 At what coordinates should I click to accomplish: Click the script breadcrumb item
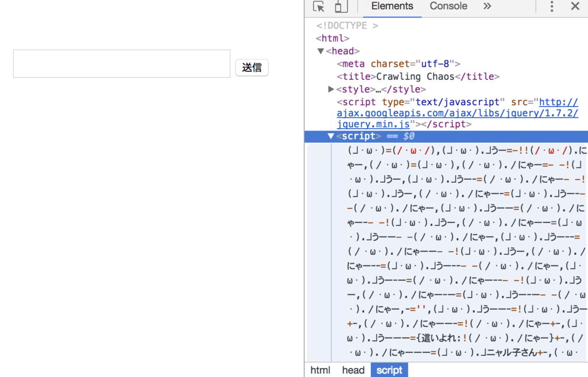coord(389,370)
